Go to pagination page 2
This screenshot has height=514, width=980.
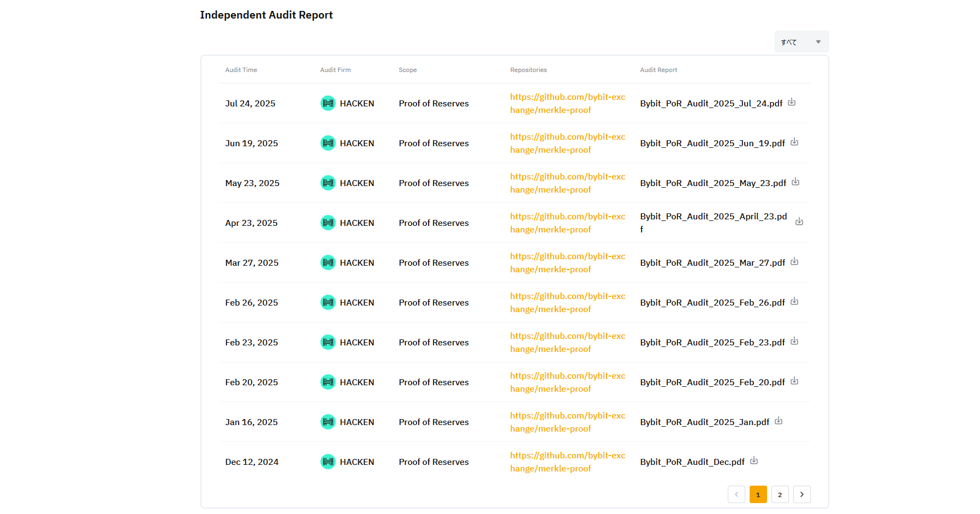click(780, 494)
